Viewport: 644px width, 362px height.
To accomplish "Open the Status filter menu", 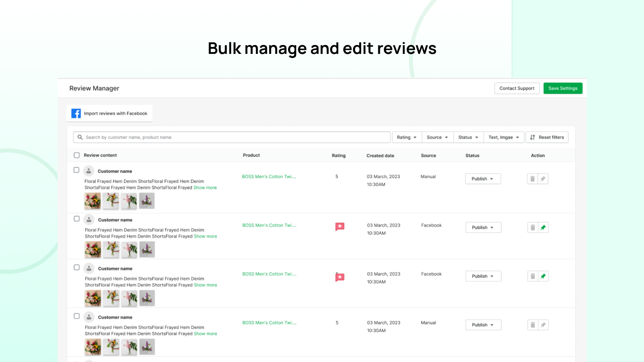I will (x=468, y=137).
